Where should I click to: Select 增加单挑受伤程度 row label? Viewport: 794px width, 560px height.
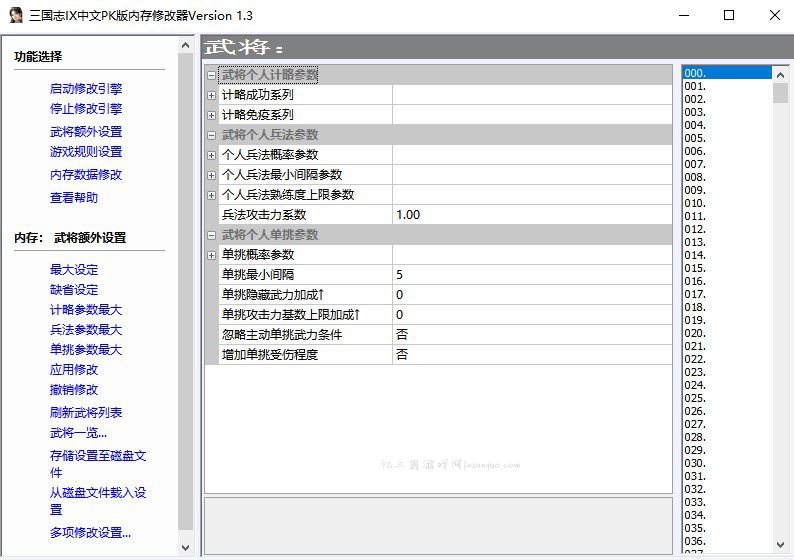pos(305,355)
